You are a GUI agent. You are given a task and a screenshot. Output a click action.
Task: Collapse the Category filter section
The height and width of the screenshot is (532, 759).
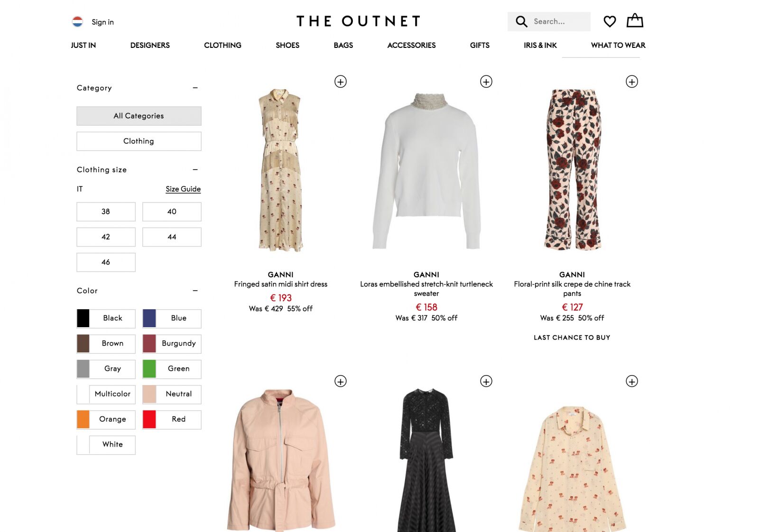tap(195, 88)
